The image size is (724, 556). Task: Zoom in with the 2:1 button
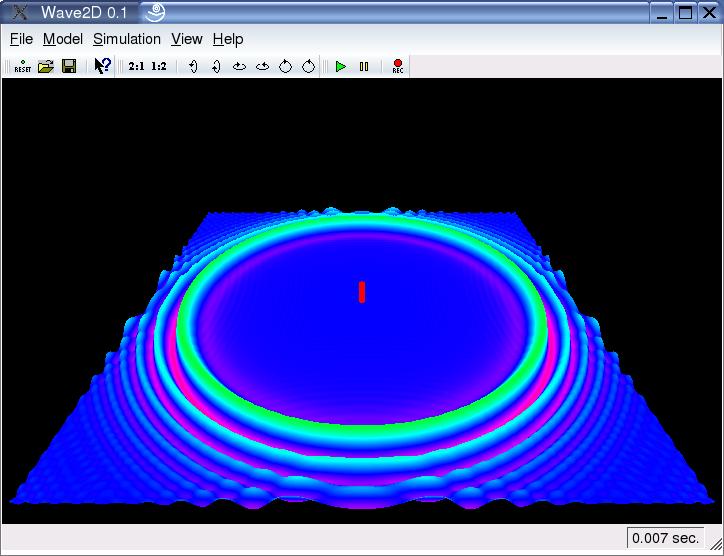(x=137, y=66)
